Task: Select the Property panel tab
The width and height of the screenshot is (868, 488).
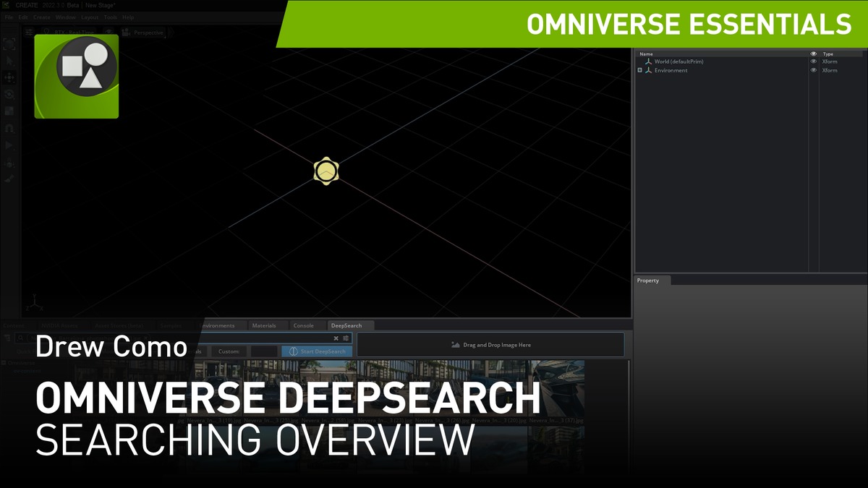Action: click(x=648, y=281)
